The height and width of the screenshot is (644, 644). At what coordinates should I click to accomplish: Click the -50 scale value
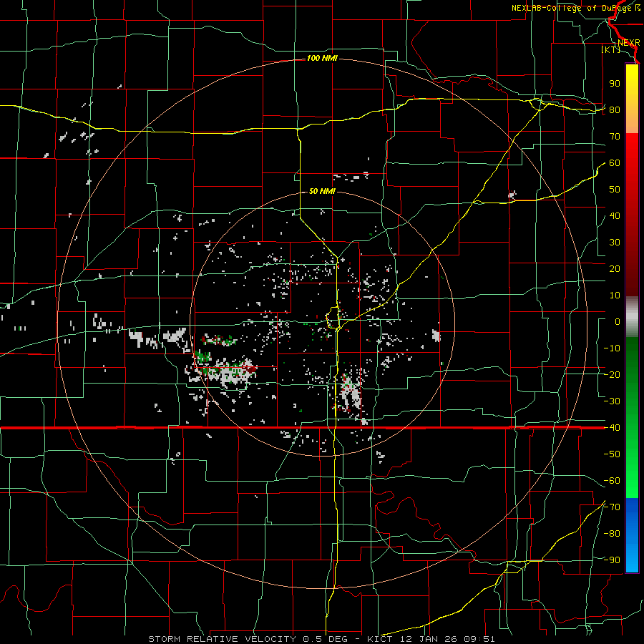612,454
